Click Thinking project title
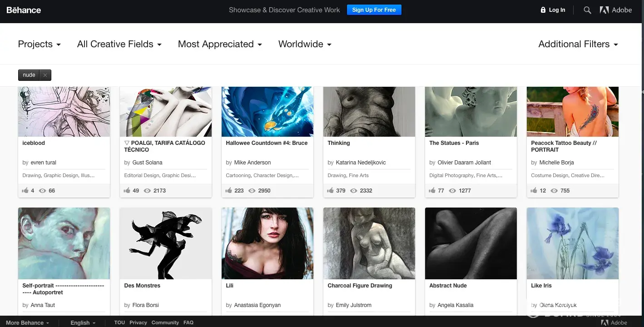The image size is (644, 327). (339, 143)
